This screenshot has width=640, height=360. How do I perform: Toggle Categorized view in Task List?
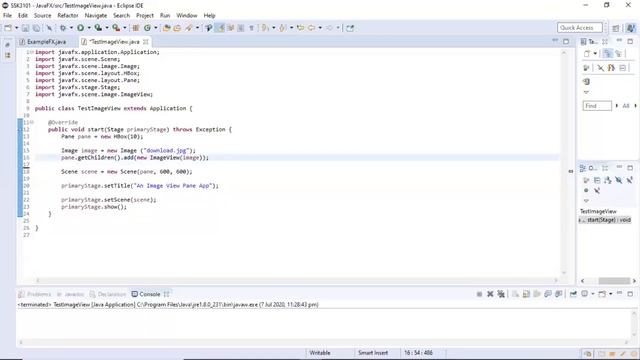coord(607,53)
